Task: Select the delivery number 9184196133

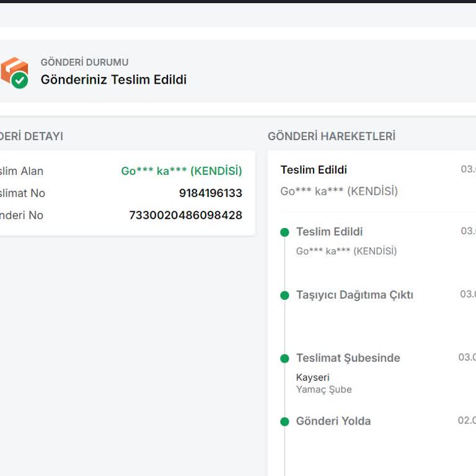Action: coord(210,193)
